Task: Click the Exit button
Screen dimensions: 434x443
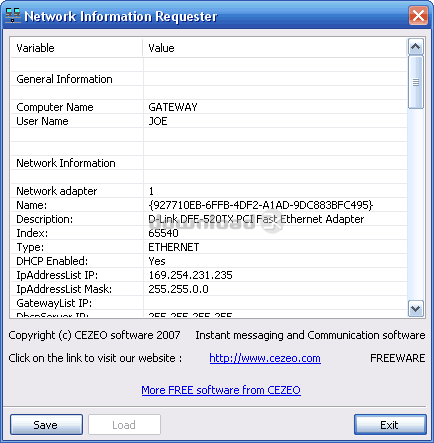Action: pyautogui.click(x=390, y=425)
